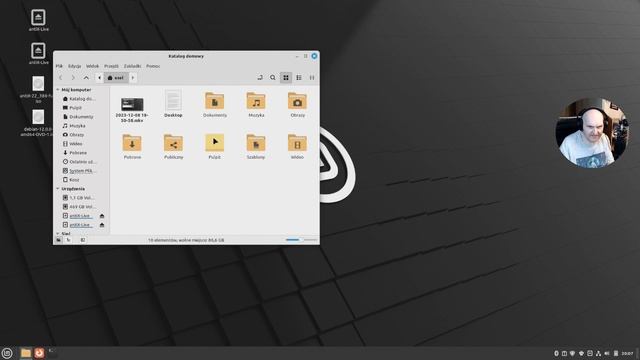This screenshot has height=360, width=640.
Task: Click the home path button in location bar
Action: (x=116, y=78)
